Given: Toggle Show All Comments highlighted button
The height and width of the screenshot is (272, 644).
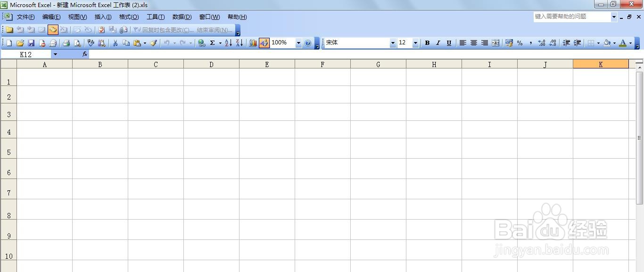Looking at the screenshot, I should (53, 30).
